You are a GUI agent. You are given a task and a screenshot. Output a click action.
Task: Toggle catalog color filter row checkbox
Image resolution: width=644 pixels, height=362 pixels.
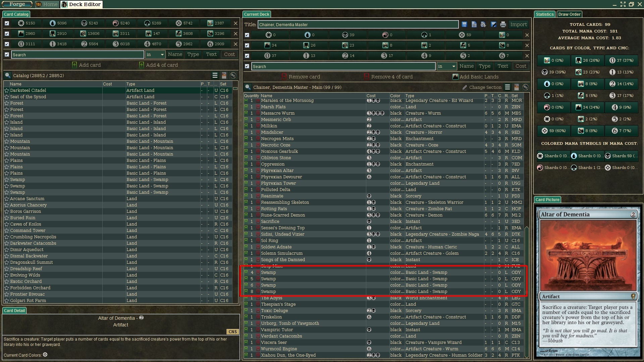7,23
